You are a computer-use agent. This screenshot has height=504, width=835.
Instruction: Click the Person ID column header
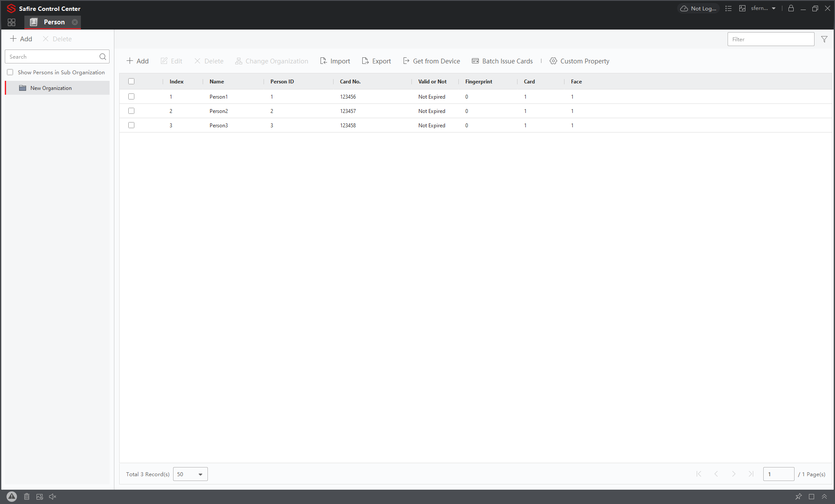[x=282, y=81]
